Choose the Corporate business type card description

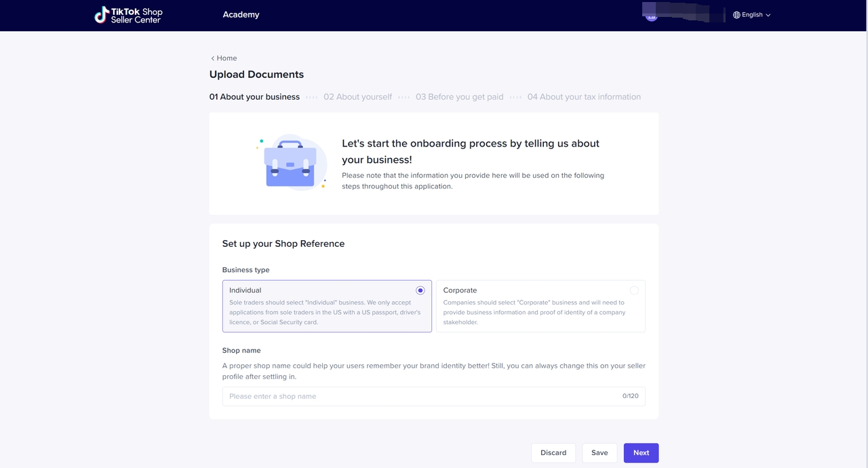click(534, 313)
